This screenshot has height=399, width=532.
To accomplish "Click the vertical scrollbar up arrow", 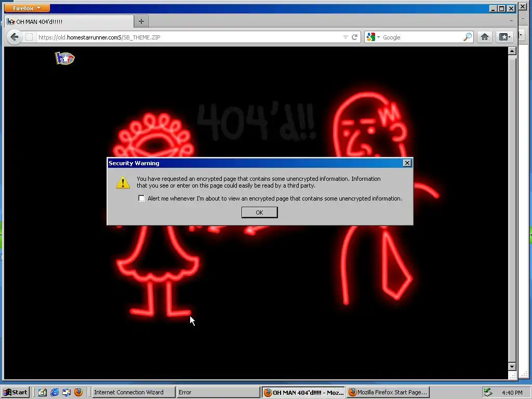I will (512, 51).
